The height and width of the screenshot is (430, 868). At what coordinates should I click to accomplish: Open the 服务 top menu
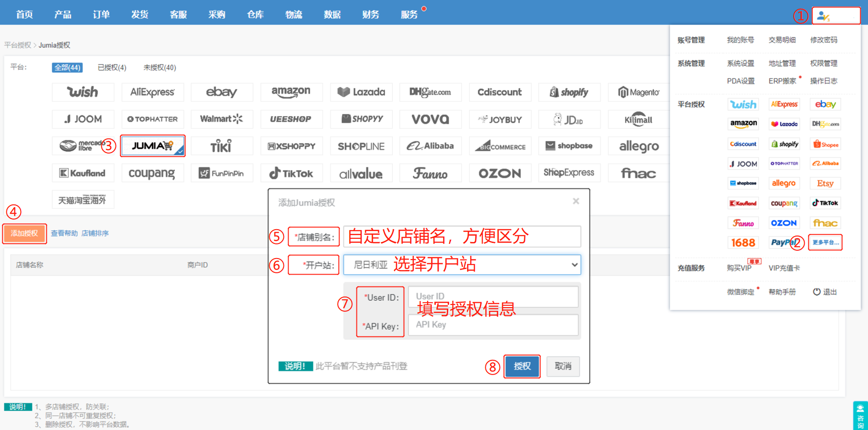(409, 14)
